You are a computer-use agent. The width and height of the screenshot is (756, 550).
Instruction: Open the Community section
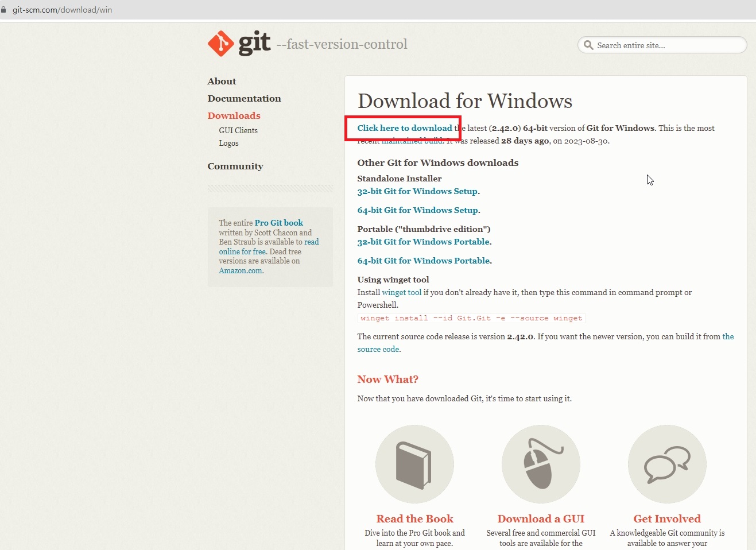pos(235,166)
